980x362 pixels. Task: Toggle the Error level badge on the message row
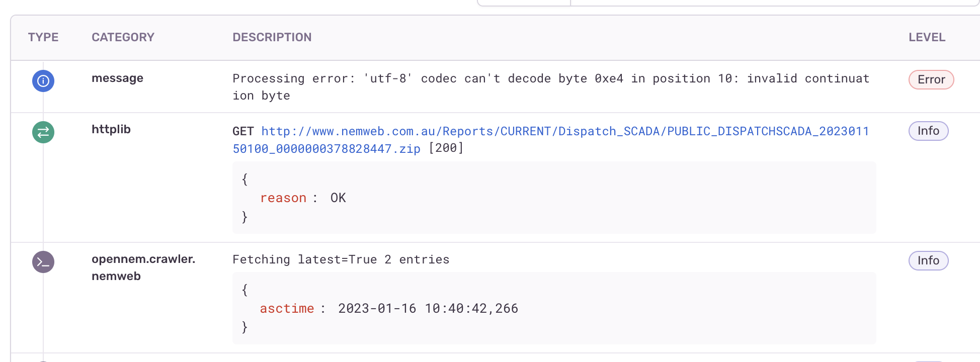pyautogui.click(x=931, y=79)
